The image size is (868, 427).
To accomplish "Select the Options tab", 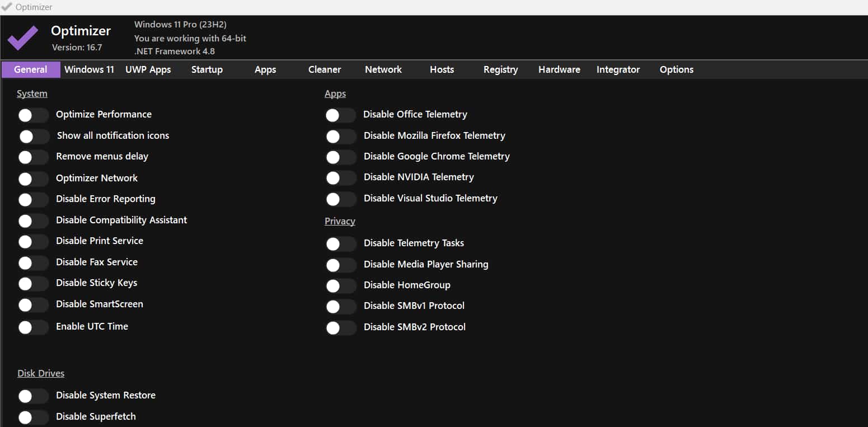I will (x=676, y=69).
